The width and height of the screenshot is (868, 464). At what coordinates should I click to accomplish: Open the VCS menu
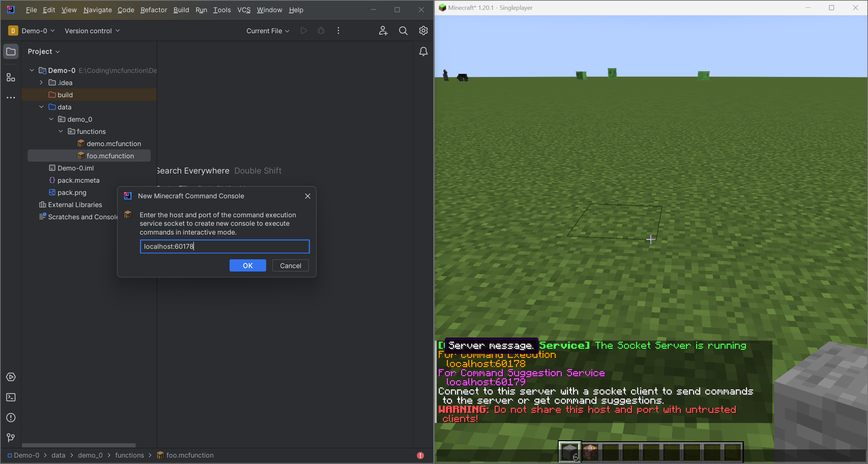pos(244,10)
